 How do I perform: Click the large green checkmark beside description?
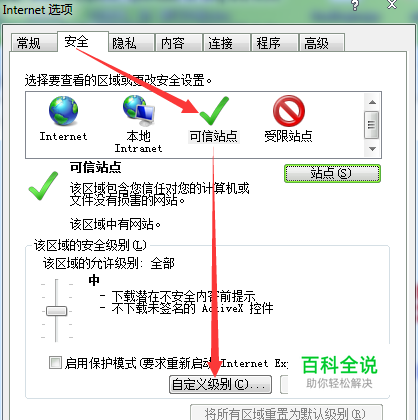click(43, 186)
